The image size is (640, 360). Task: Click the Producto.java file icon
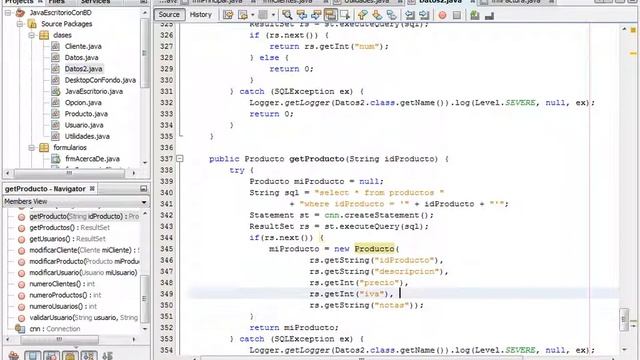tap(56, 114)
